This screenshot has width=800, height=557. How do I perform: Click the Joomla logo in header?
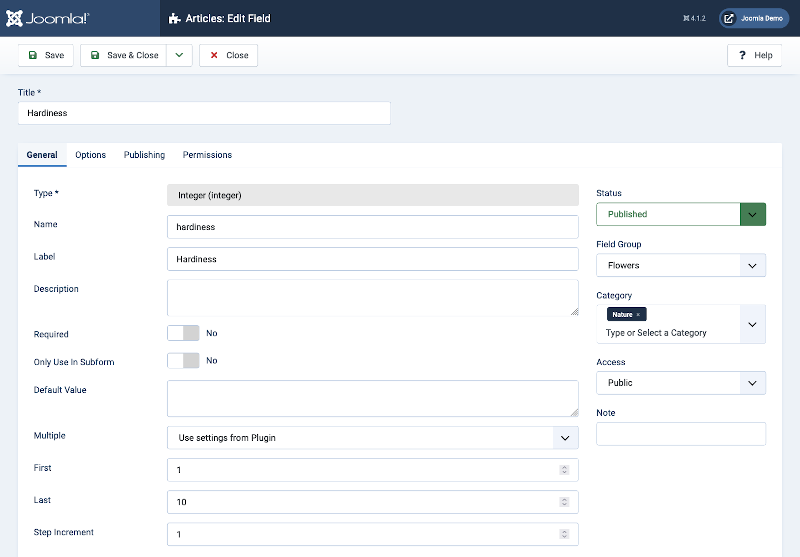47,18
